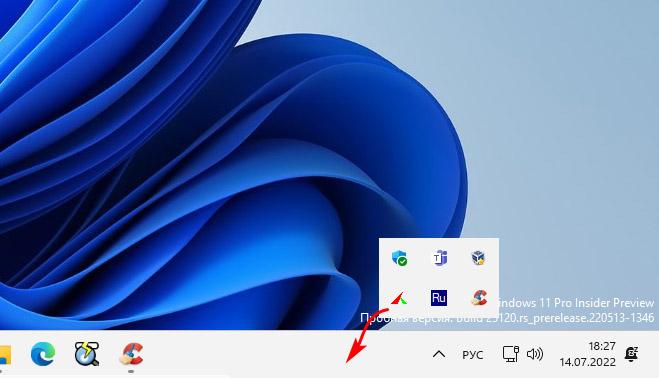Collapse hidden icons tray chevron
This screenshot has width=659, height=378.
pyautogui.click(x=439, y=354)
